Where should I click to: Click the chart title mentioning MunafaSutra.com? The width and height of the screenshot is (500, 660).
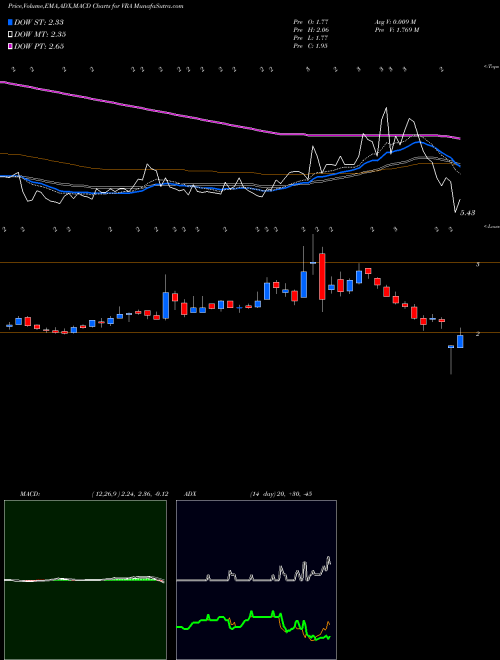pyautogui.click(x=96, y=7)
